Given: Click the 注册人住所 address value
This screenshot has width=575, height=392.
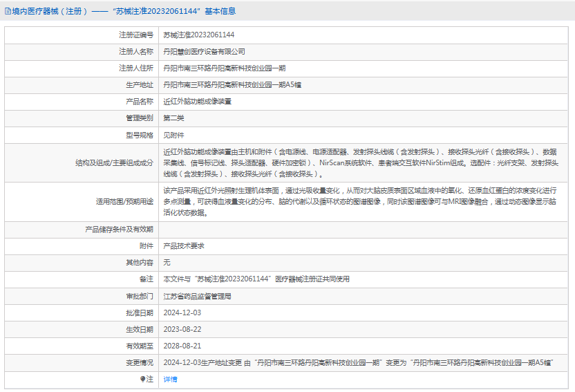Looking at the screenshot, I should point(225,68).
